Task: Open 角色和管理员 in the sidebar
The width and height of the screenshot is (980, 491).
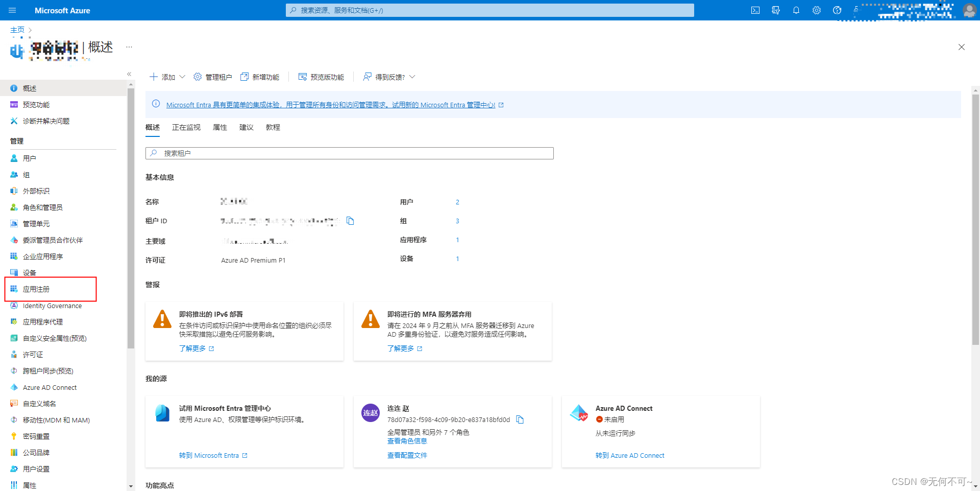Action: pyautogui.click(x=42, y=207)
